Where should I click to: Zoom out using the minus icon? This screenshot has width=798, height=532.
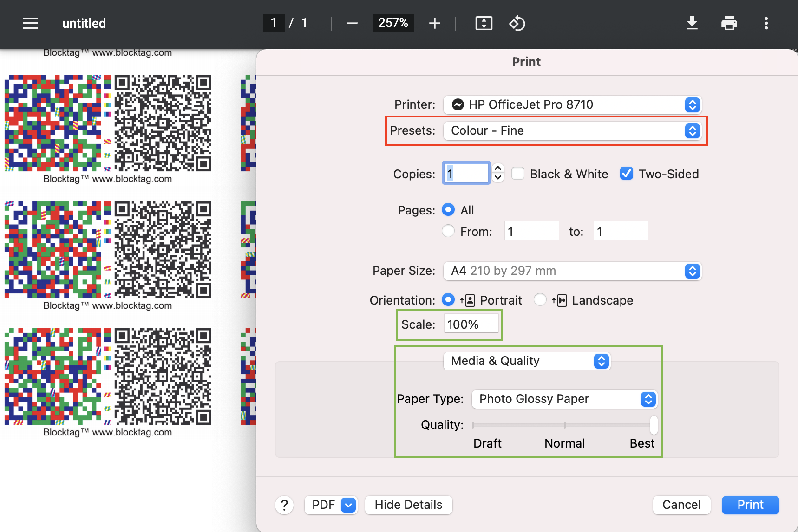click(x=352, y=23)
